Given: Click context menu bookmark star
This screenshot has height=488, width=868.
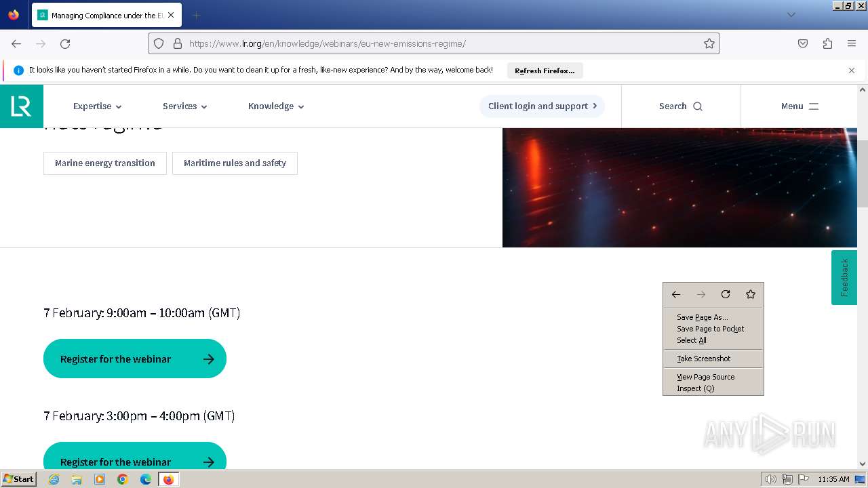Looking at the screenshot, I should [751, 294].
